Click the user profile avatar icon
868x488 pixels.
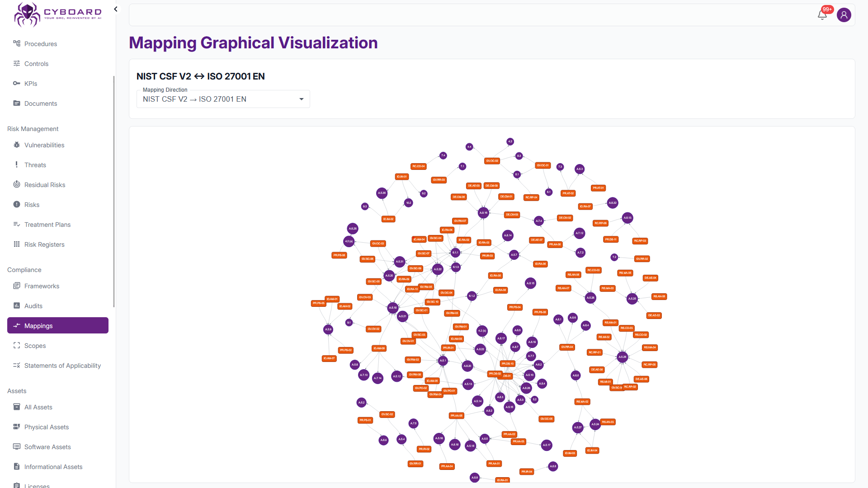(x=844, y=15)
